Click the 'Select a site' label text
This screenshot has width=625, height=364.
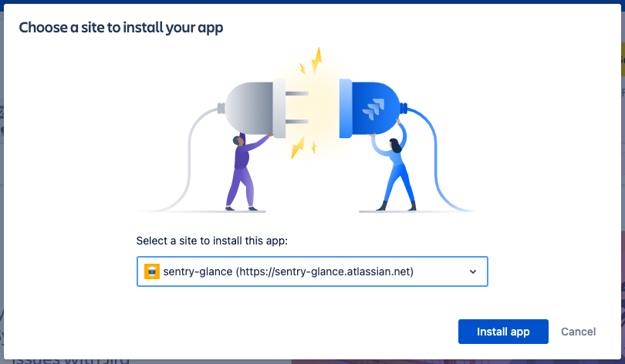[212, 241]
